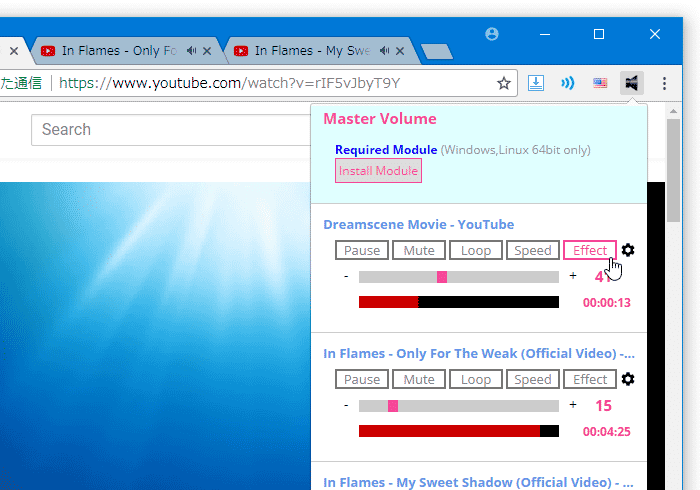Viewport: 700px width, 490px height.
Task: Click the download extension icon in toolbar
Action: pos(536,83)
